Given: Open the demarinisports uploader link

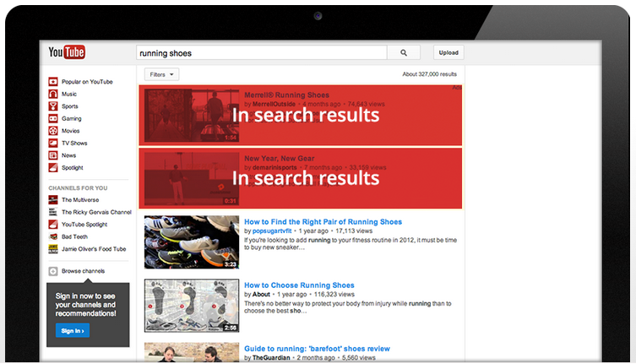Looking at the screenshot, I should click(275, 167).
